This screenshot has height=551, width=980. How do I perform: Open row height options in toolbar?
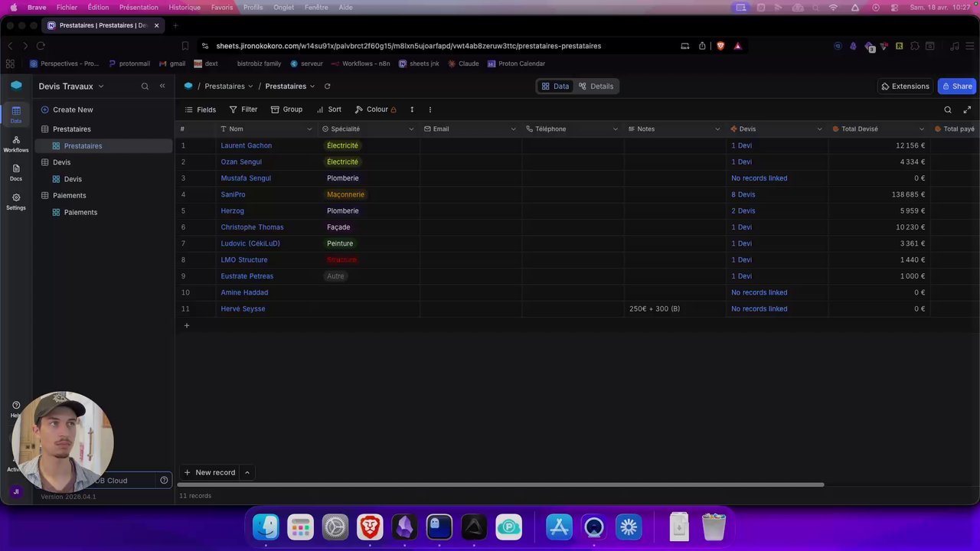[412, 109]
